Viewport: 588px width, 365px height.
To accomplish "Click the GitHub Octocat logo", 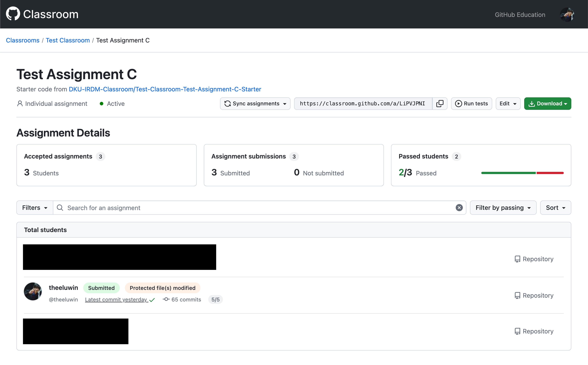I will (x=13, y=14).
